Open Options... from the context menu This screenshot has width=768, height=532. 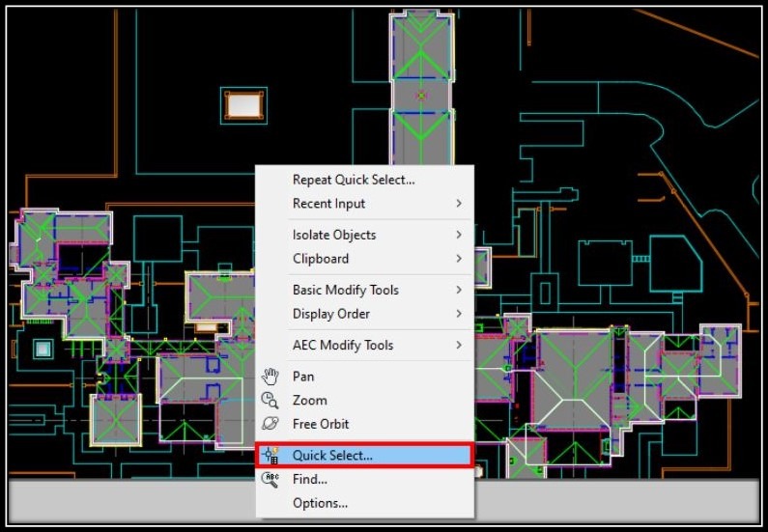pos(364,503)
